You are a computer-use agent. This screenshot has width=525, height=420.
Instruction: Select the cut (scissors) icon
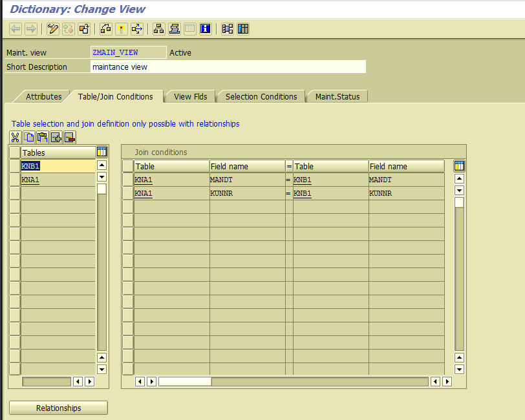(x=15, y=137)
